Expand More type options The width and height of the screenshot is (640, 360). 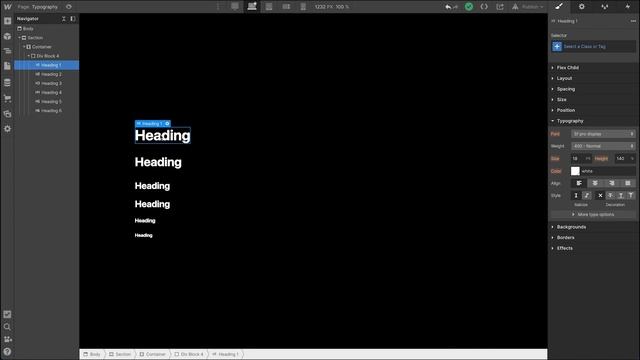point(593,214)
